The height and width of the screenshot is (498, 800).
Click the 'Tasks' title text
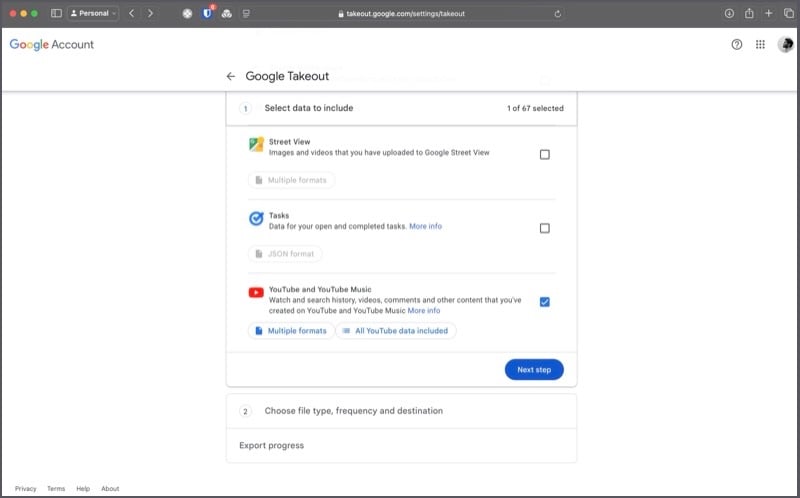tap(279, 215)
